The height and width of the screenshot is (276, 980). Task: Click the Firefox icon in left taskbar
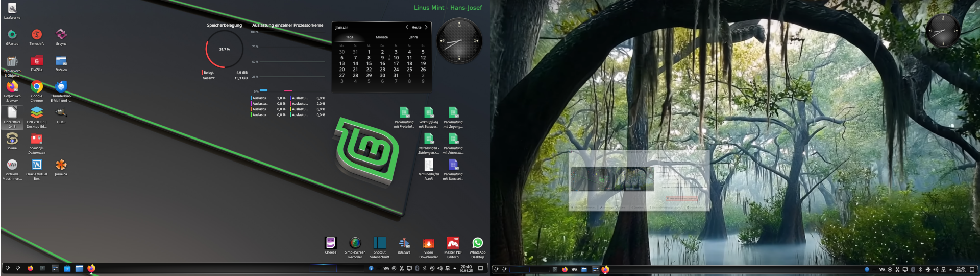[x=30, y=268]
